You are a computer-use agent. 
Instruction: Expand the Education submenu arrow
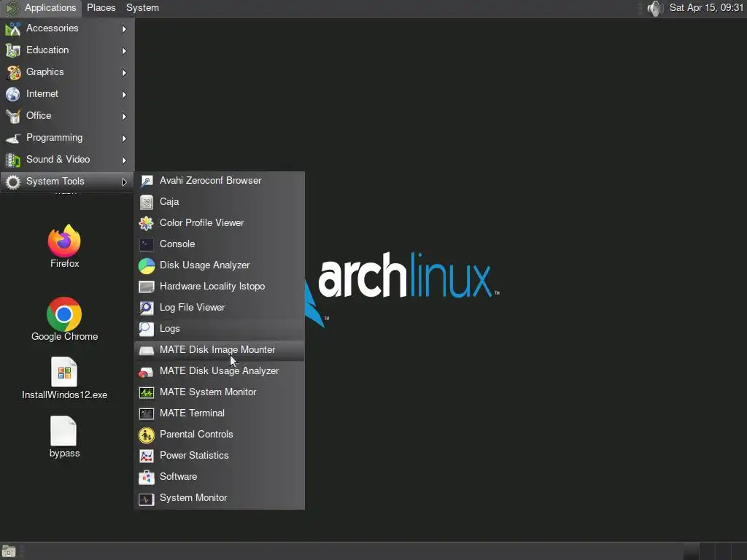(124, 51)
